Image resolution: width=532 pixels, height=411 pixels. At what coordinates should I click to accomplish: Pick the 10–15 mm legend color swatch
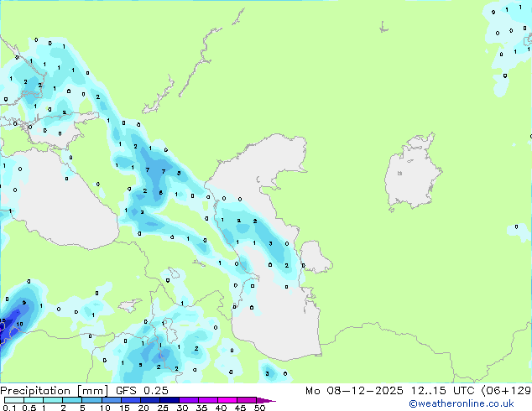tap(112, 400)
